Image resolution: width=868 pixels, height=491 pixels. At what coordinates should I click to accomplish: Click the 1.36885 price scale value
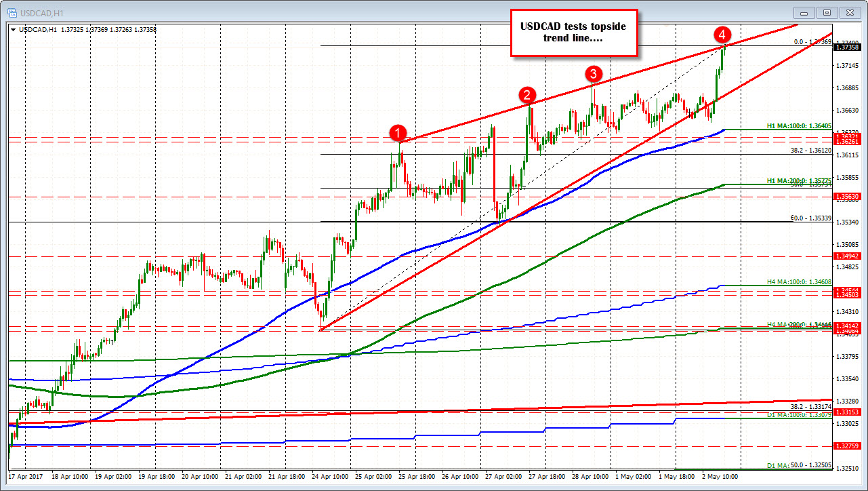pos(848,88)
